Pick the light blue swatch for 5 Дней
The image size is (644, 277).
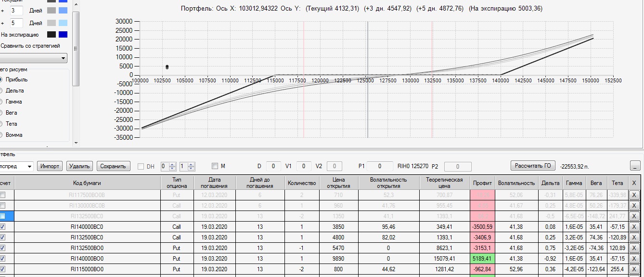point(63,23)
